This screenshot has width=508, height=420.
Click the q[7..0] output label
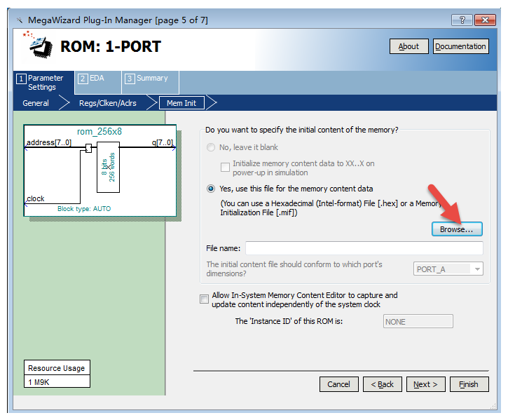pyautogui.click(x=163, y=142)
